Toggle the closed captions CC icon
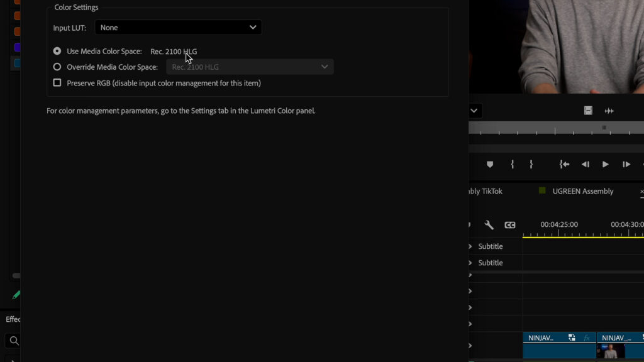The image size is (644, 362). pos(509,225)
